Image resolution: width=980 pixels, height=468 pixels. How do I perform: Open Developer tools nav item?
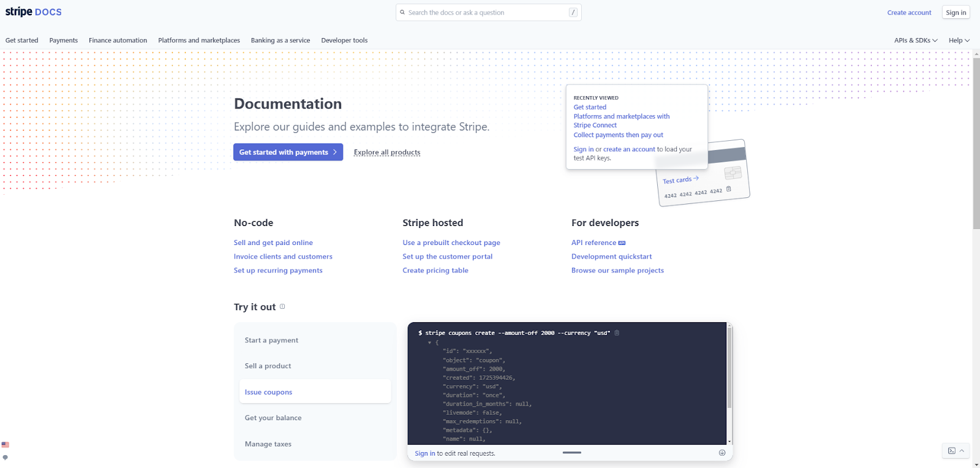point(344,40)
